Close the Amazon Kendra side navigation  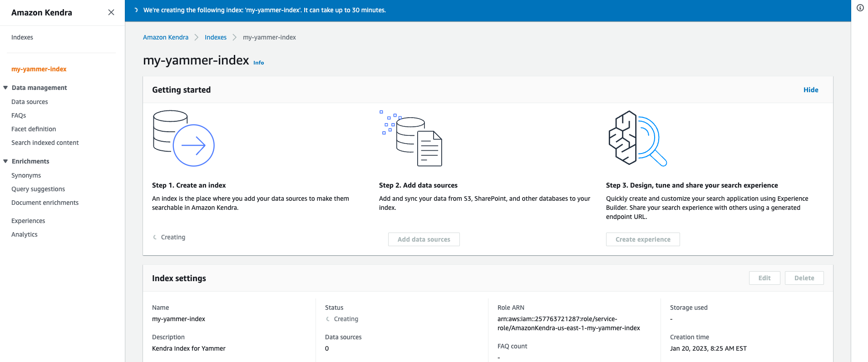pos(111,12)
